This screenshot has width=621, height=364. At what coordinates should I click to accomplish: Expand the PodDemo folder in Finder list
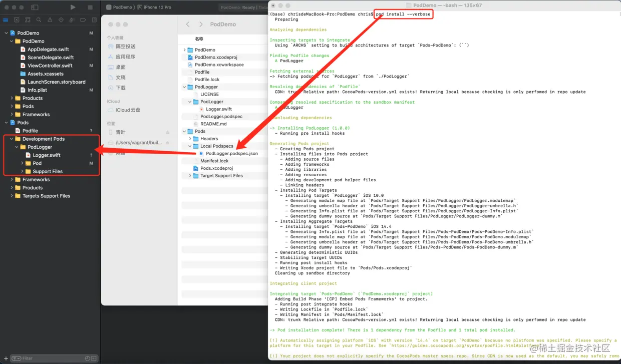tap(185, 50)
